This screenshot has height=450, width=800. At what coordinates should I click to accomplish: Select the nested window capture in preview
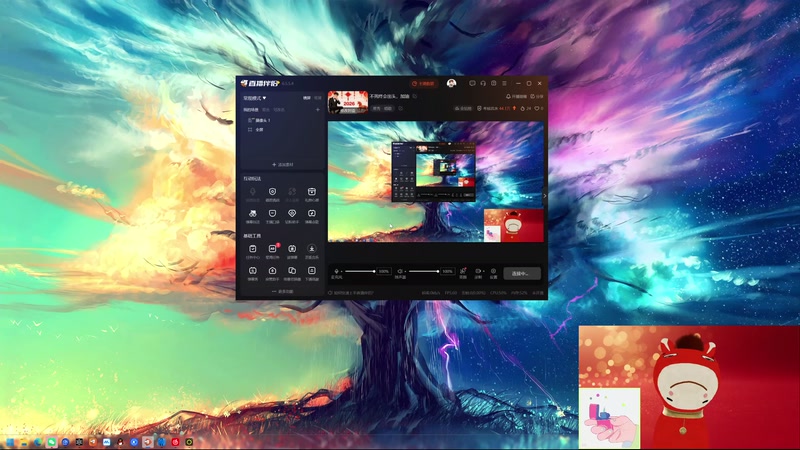pos(433,172)
